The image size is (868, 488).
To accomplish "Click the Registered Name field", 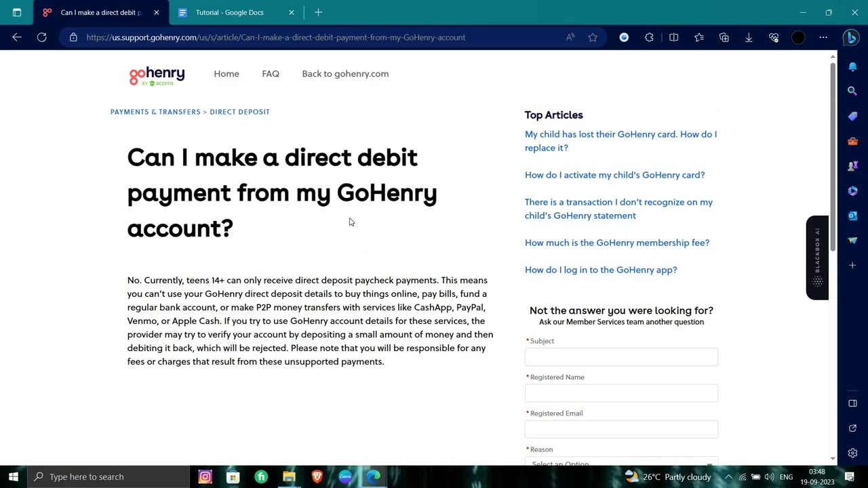I will 621,393.
